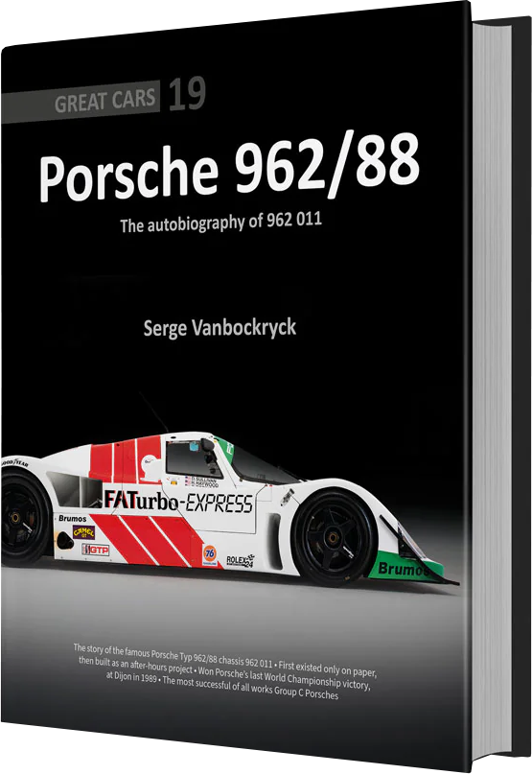Viewport: 532px width, 774px height.
Task: Click the Camel GT yellow sticker
Action: (83, 531)
